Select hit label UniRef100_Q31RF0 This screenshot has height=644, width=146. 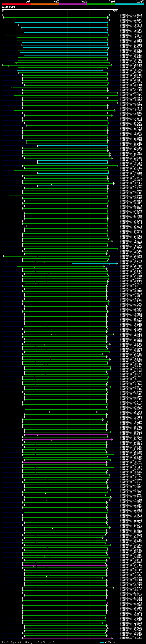(131, 103)
